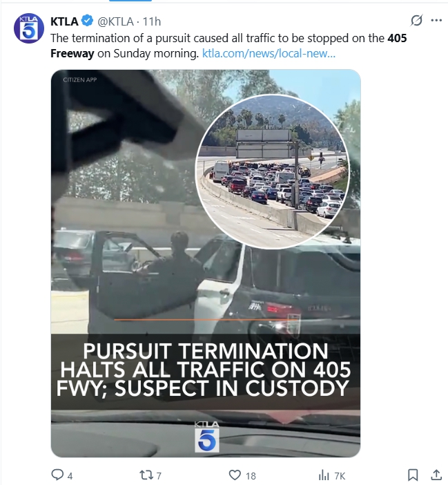
Task: Open the three-dot more options menu
Action: 436,21
